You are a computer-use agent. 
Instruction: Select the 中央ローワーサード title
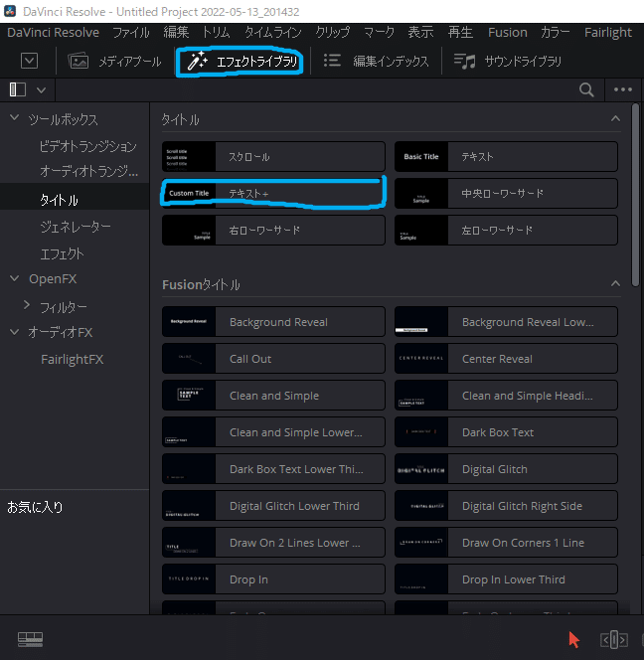[506, 193]
